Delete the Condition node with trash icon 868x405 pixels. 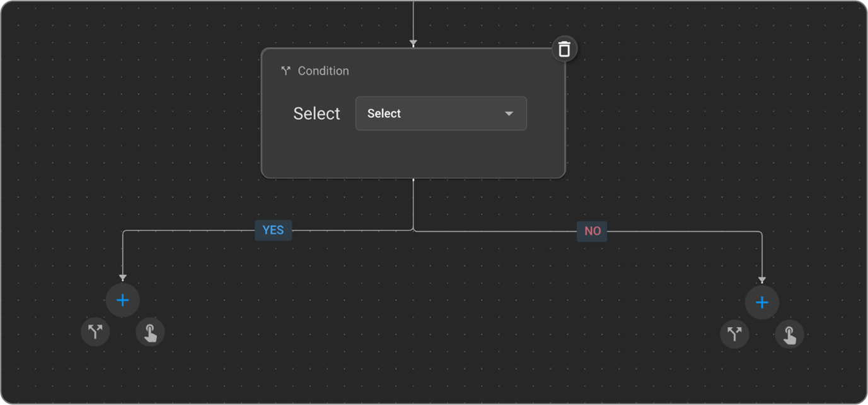click(x=564, y=49)
